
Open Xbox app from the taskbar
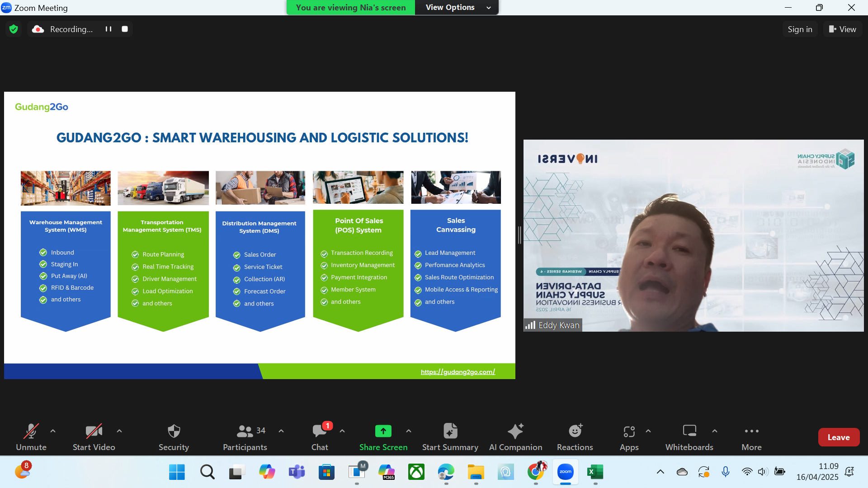tap(416, 472)
